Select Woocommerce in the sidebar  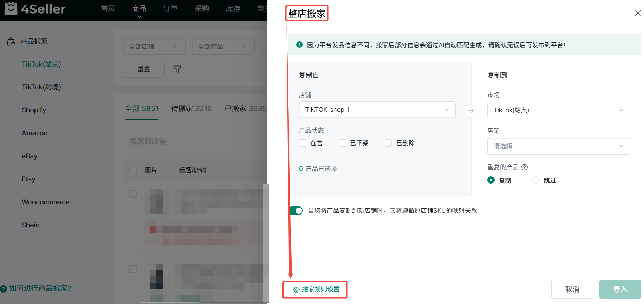(x=46, y=202)
